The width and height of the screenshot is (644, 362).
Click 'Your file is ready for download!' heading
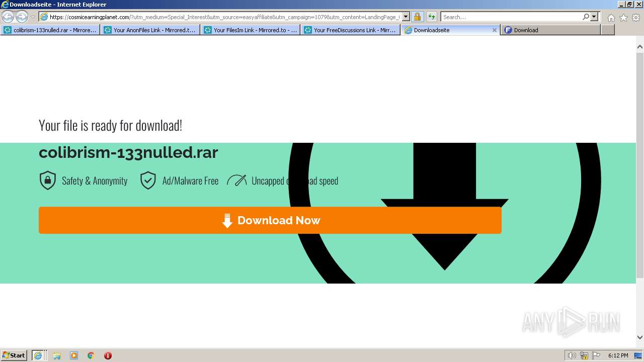pos(110,125)
